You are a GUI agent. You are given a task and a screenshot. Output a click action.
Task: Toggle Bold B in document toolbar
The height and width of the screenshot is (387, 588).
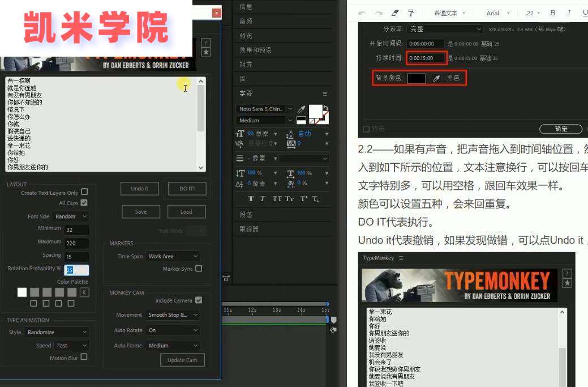553,13
